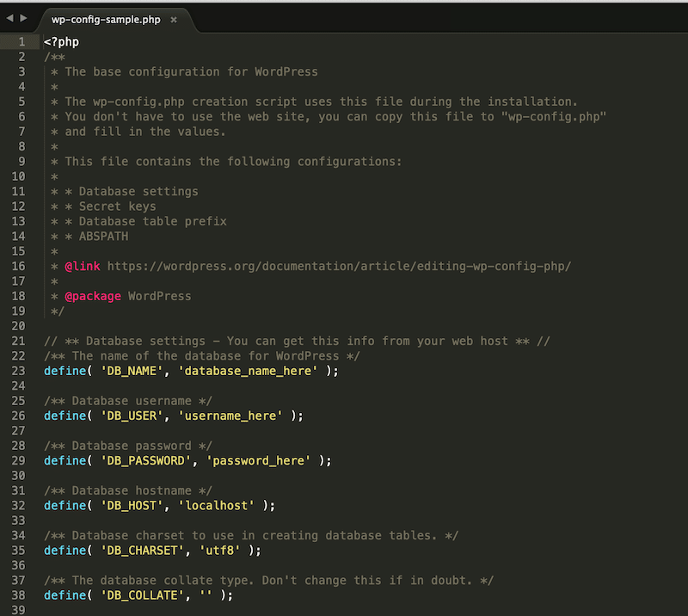The width and height of the screenshot is (688, 616).
Task: Click 'This file contains the following configurations:'
Action: (x=233, y=162)
